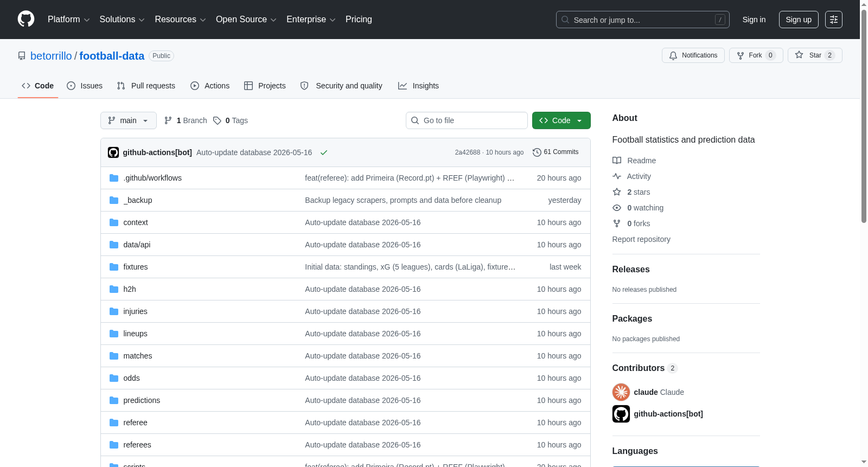Screen dimensions: 868x467
Task: Open the football-data repository link
Action: tap(112, 56)
